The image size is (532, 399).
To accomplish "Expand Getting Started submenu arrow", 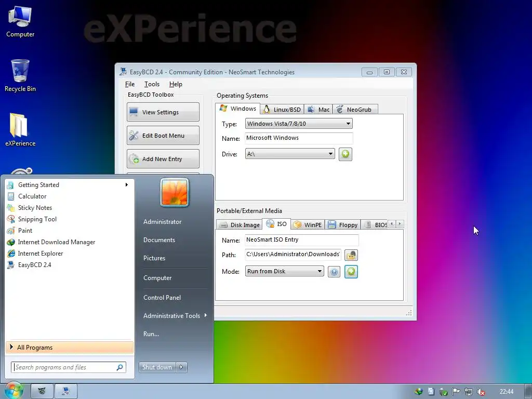I will tap(127, 185).
